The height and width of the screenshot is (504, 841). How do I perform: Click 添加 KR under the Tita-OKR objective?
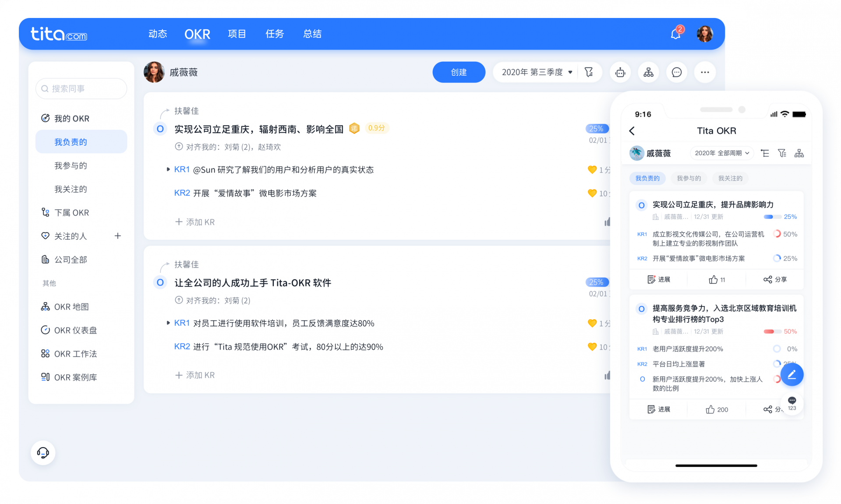[x=195, y=375]
